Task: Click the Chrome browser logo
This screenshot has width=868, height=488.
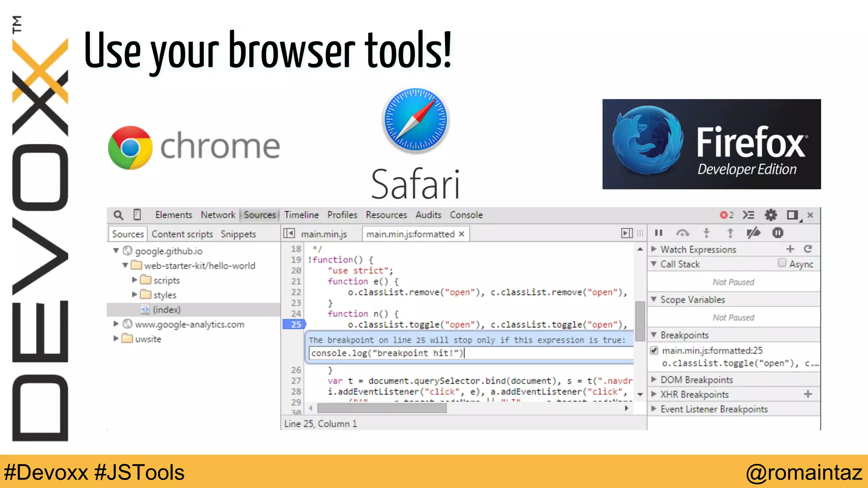Action: 130,147
